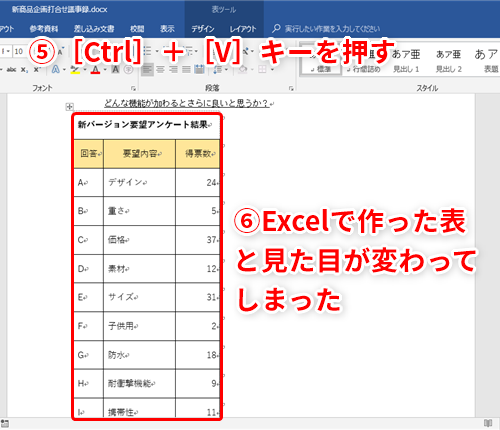Open the font color dropdown arrow

105,70
